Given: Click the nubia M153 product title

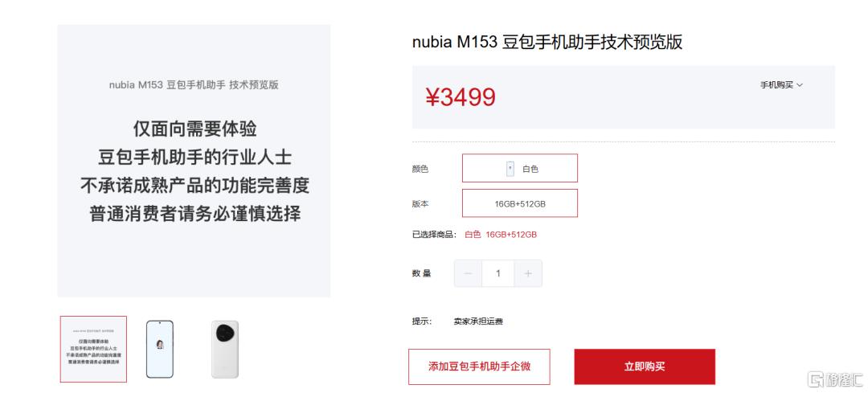Looking at the screenshot, I should pyautogui.click(x=547, y=42).
